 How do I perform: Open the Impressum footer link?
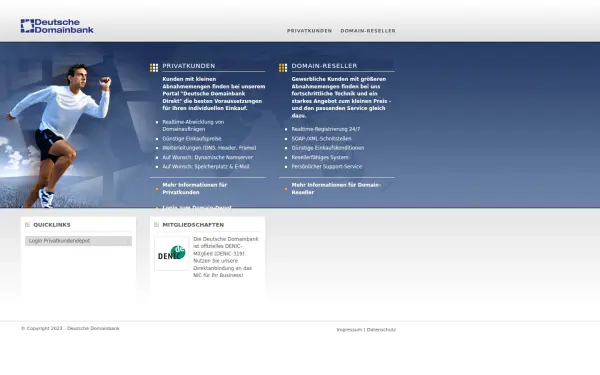(349, 330)
